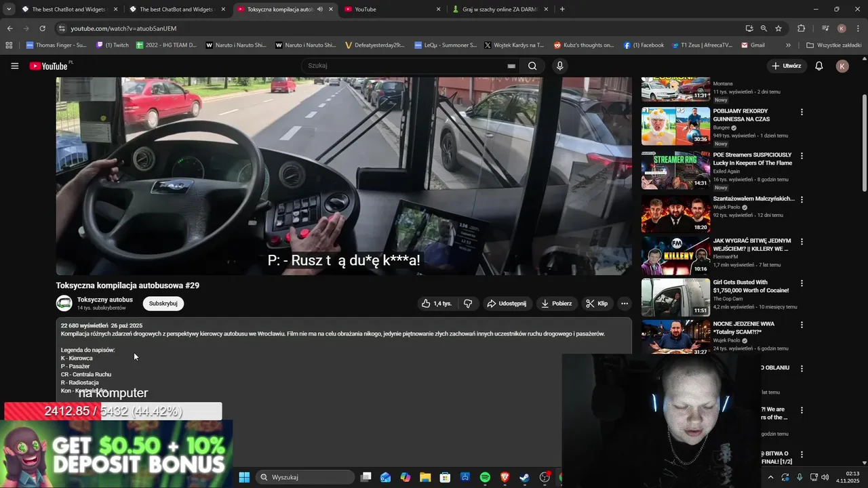This screenshot has width=868, height=488.
Task: Open more actions for the video
Action: (x=625, y=304)
